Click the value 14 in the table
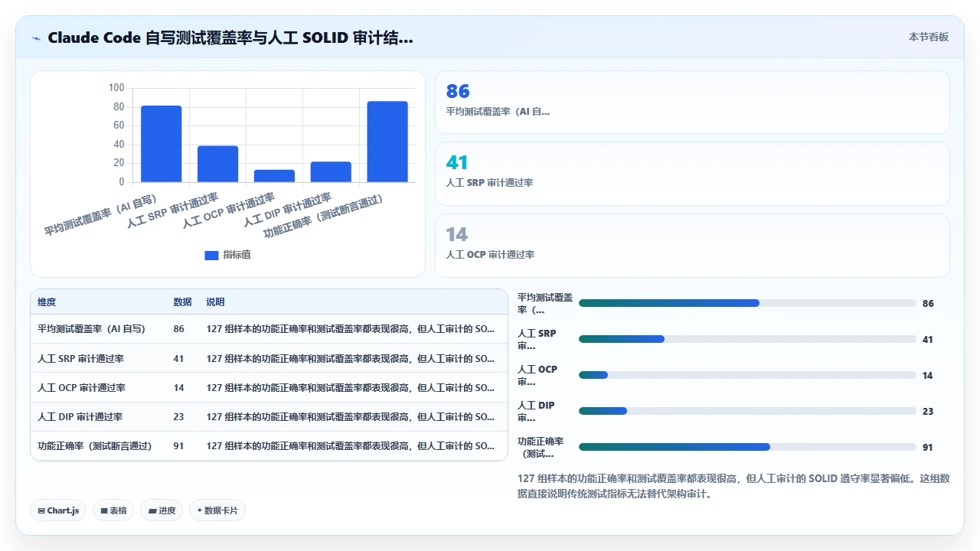The height and width of the screenshot is (551, 980). [179, 387]
